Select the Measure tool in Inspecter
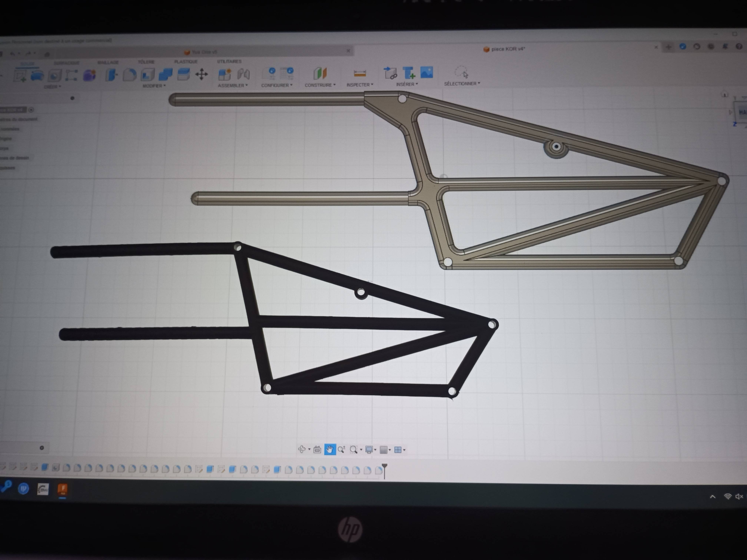The width and height of the screenshot is (747, 560). (x=360, y=73)
